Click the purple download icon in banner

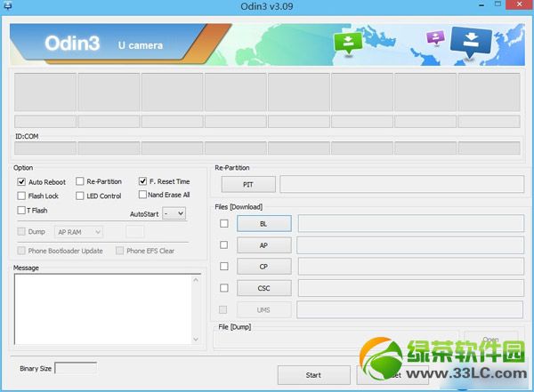click(x=435, y=37)
